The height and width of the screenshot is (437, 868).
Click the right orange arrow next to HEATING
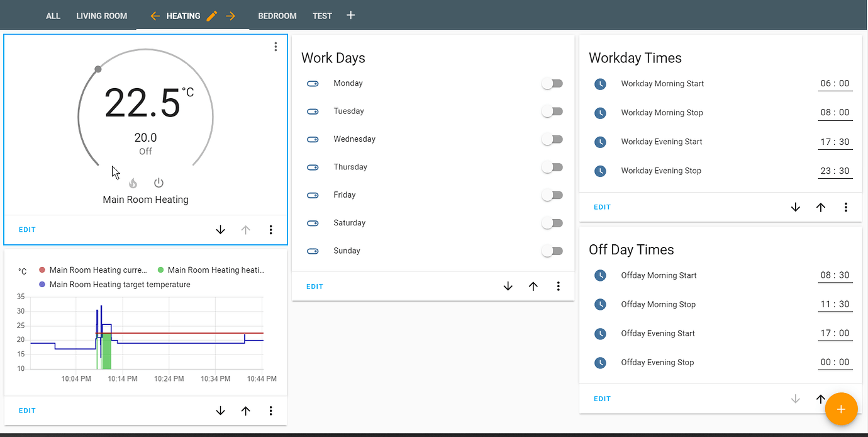[232, 15]
